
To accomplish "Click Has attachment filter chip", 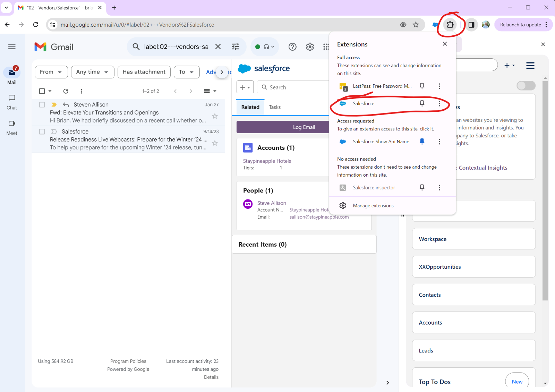I will 144,72.
